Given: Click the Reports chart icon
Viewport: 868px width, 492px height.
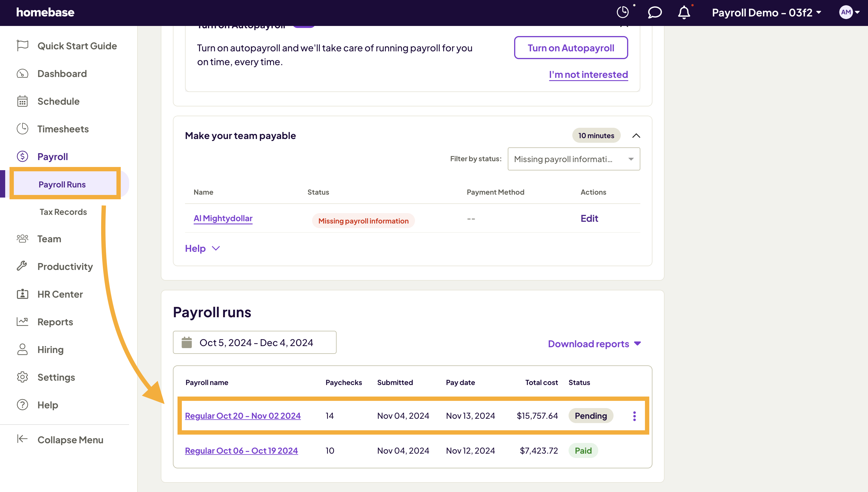Looking at the screenshot, I should pos(22,322).
